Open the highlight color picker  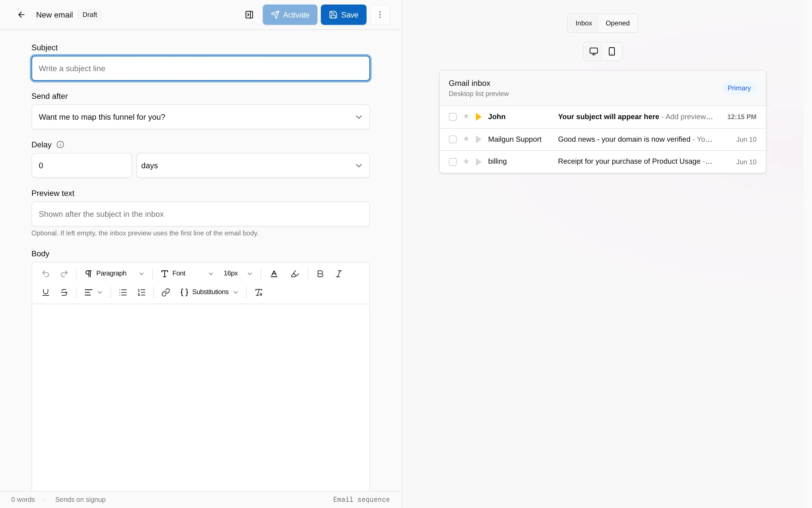click(295, 274)
